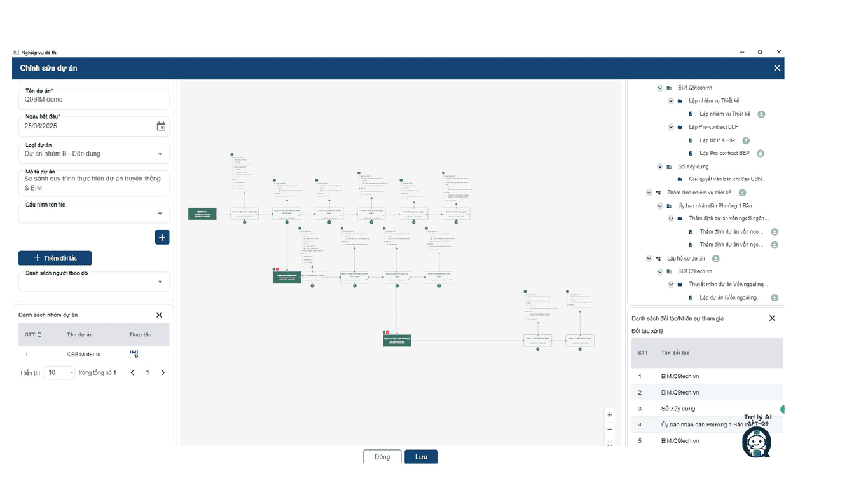
Task: Click the blue plus icon button
Action: pyautogui.click(x=162, y=238)
